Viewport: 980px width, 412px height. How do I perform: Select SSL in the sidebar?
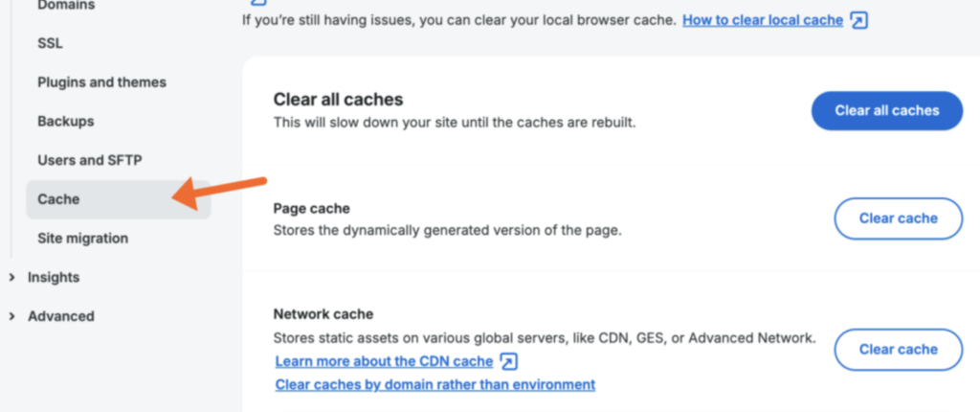[50, 44]
